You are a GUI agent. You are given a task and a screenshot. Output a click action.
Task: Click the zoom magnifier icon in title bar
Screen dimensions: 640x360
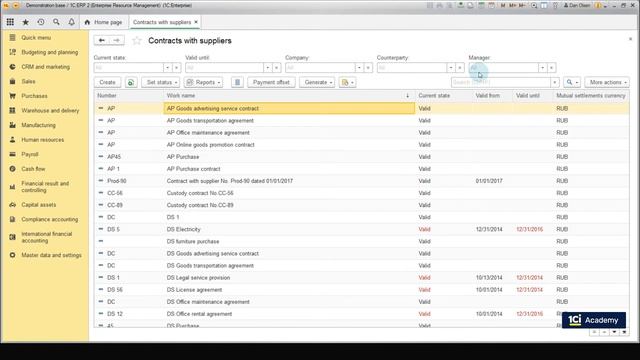(534, 5)
